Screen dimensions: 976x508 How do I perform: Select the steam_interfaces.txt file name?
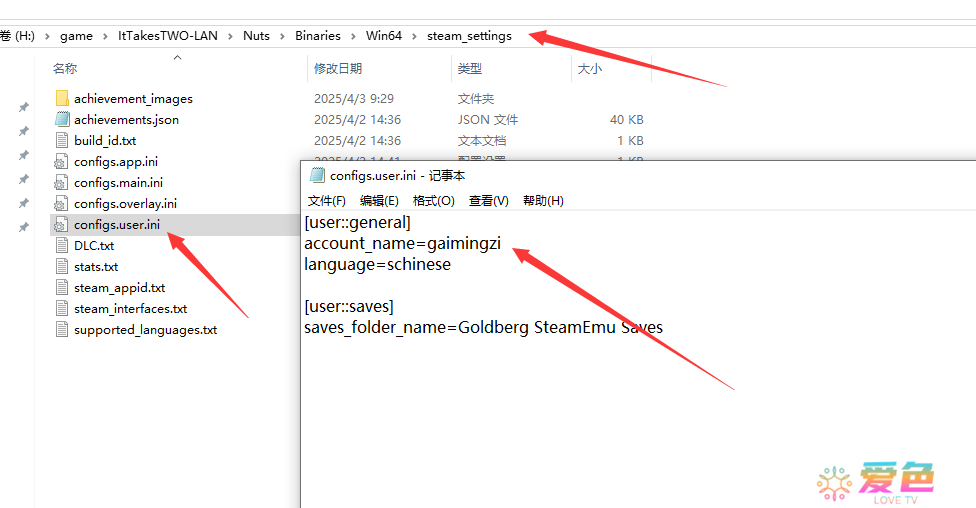(130, 309)
